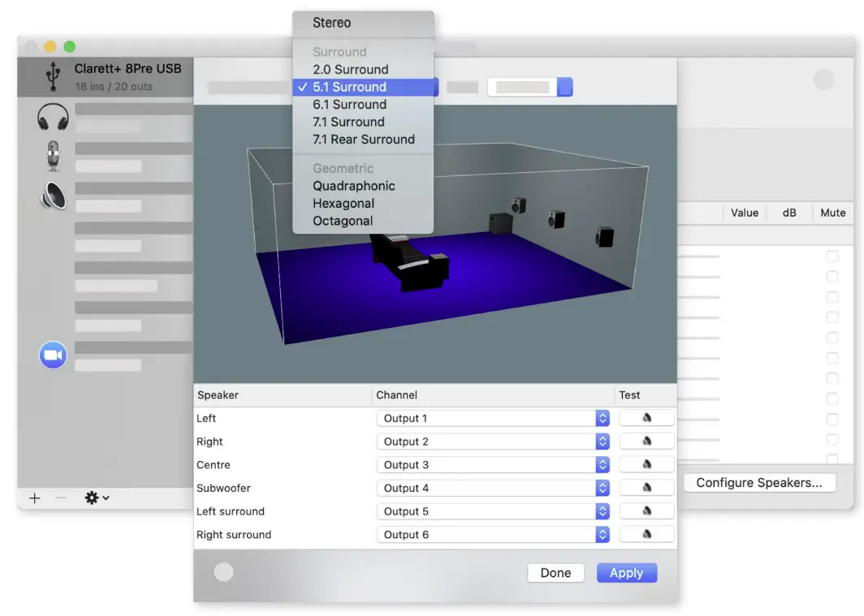Image resolution: width=864 pixels, height=616 pixels.
Task: Toggle second Mute checkbox in channel list
Action: click(x=832, y=276)
